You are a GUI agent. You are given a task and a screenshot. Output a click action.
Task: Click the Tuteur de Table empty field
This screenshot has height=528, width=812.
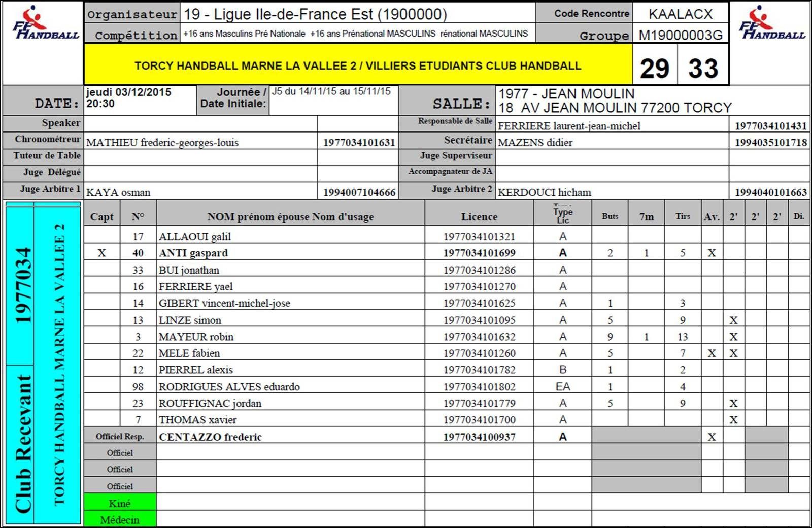pos(200,156)
